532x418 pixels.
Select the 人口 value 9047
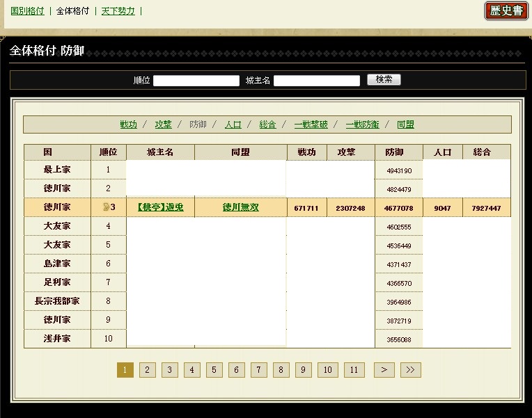coord(442,208)
